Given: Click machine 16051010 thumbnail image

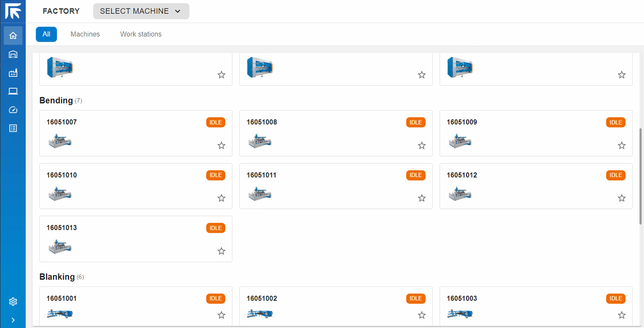Looking at the screenshot, I should (60, 194).
